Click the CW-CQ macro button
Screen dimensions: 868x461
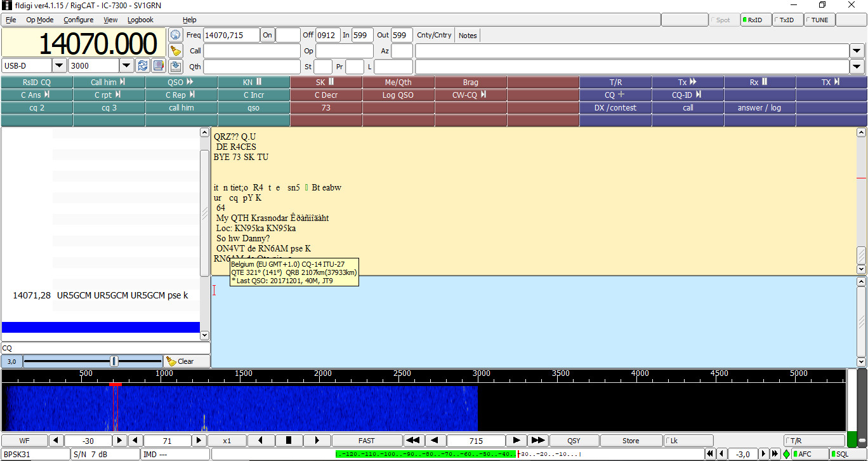(x=471, y=95)
